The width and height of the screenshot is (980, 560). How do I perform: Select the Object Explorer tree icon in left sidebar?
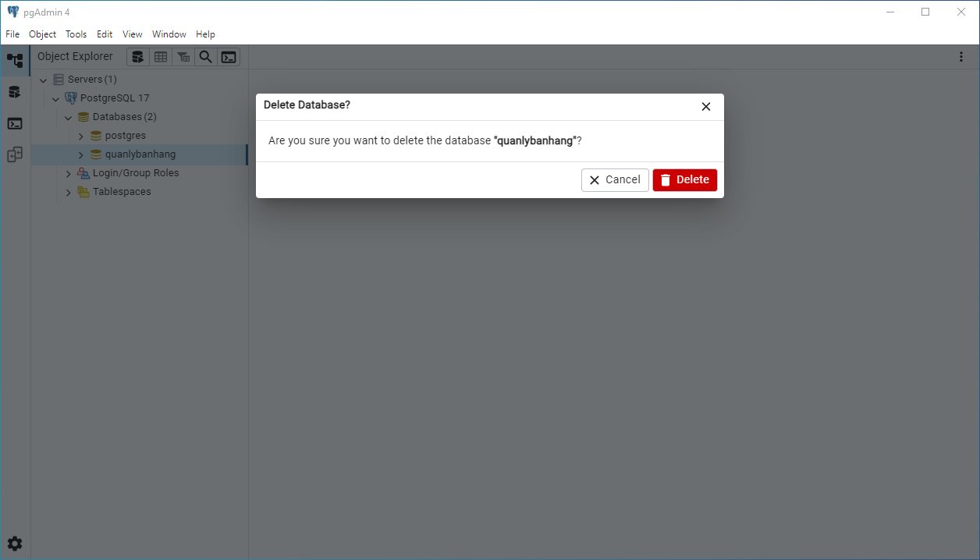click(x=15, y=60)
